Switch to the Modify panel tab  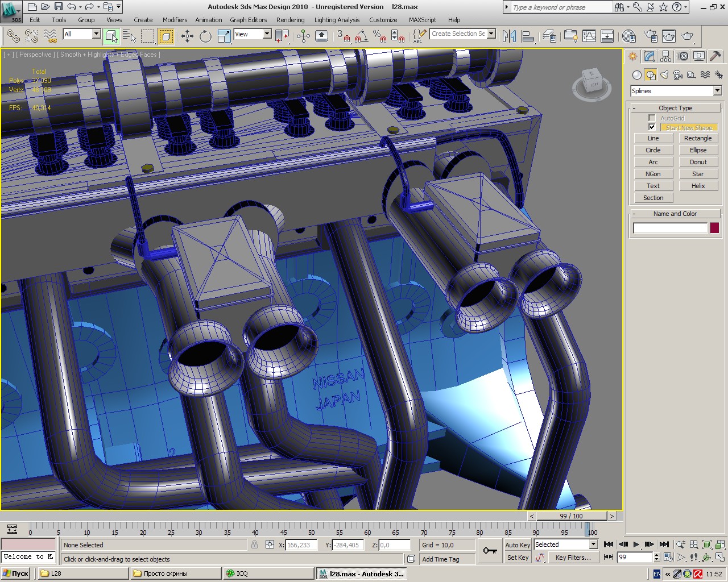(649, 56)
